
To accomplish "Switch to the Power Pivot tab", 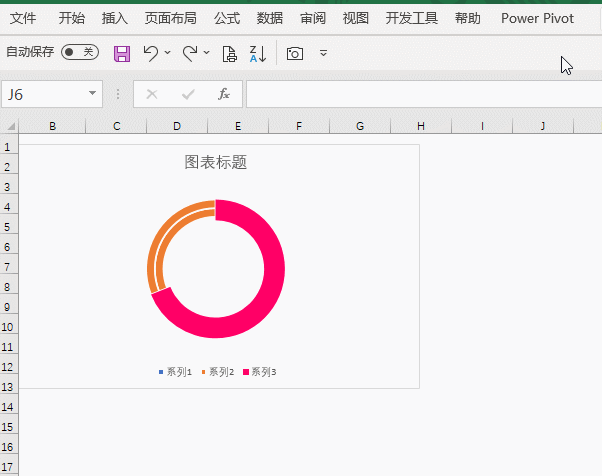I will 538,18.
